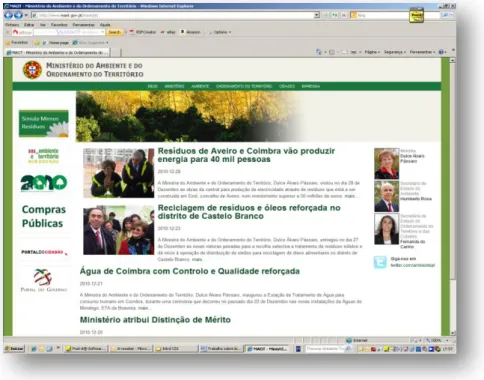
Task: Click the SOS ambiente e território logo
Action: pos(43,156)
